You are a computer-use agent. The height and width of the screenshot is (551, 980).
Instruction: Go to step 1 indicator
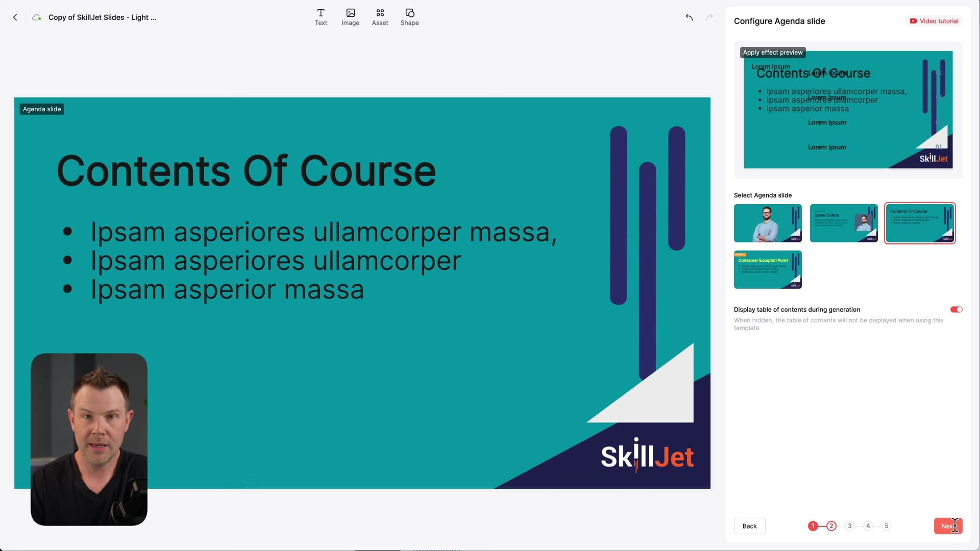[x=813, y=526]
